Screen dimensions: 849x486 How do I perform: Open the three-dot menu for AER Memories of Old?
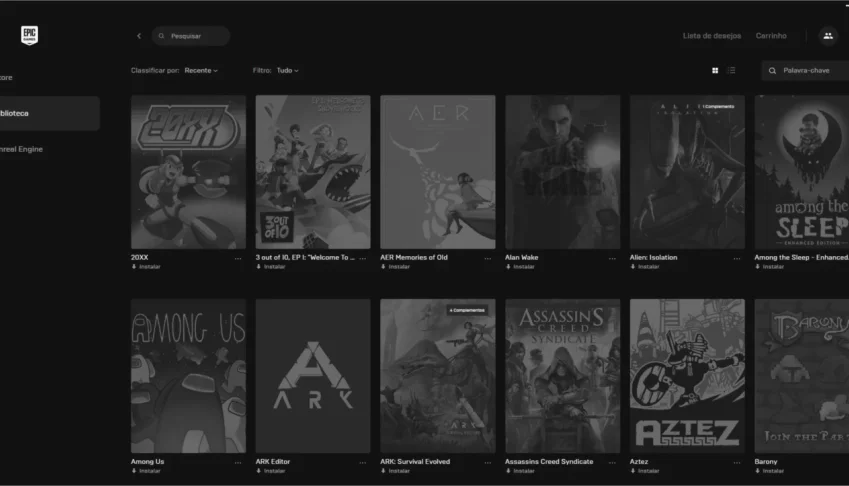pos(487,259)
